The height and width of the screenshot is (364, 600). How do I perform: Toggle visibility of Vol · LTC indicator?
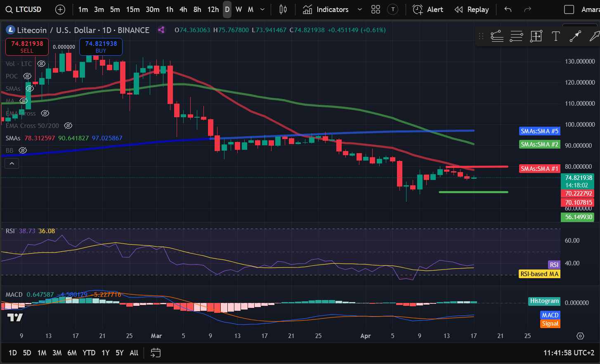point(41,64)
